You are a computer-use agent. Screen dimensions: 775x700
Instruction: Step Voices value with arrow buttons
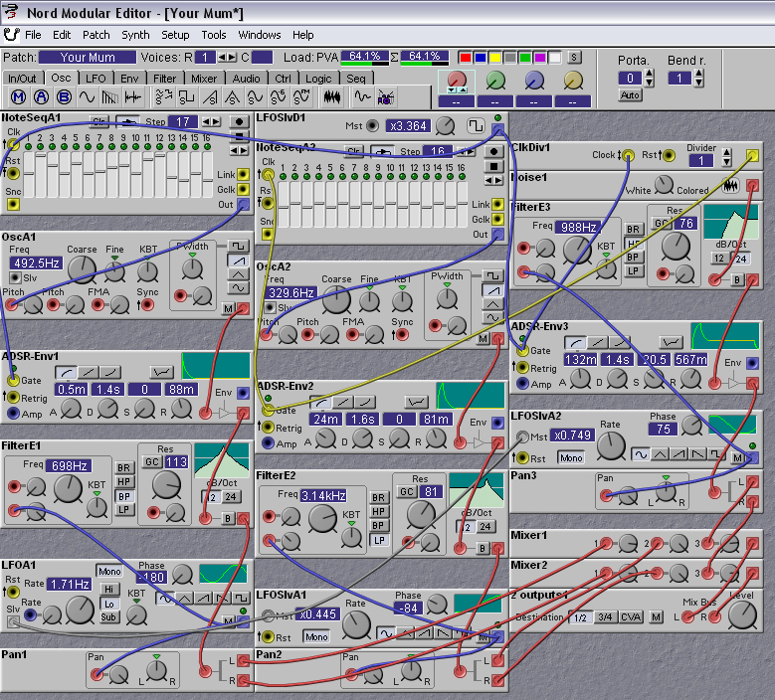(227, 58)
